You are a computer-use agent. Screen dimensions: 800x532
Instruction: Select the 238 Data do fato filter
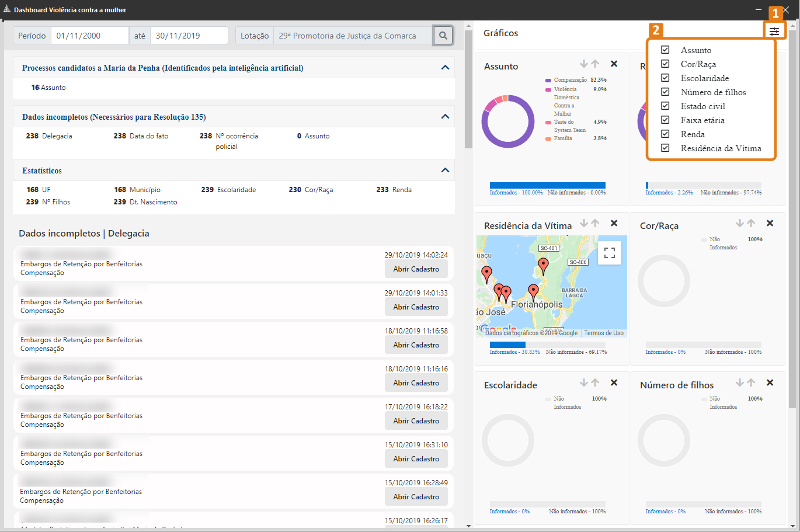tap(141, 136)
